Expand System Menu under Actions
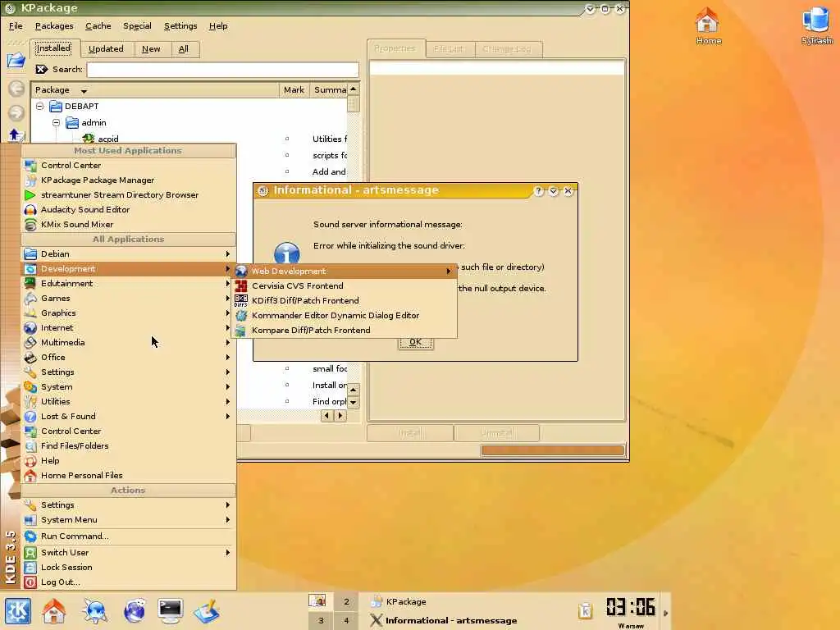The image size is (840, 630). point(129,519)
